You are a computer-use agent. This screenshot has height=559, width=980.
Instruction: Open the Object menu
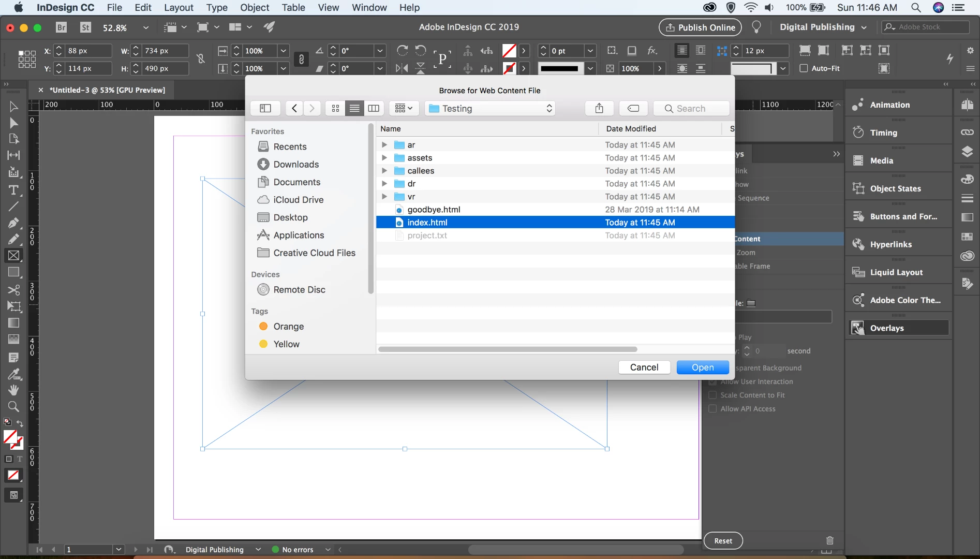(x=255, y=7)
